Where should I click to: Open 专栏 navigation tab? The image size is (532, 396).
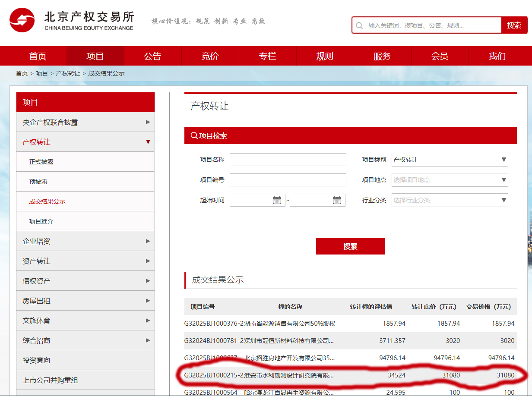click(x=267, y=56)
